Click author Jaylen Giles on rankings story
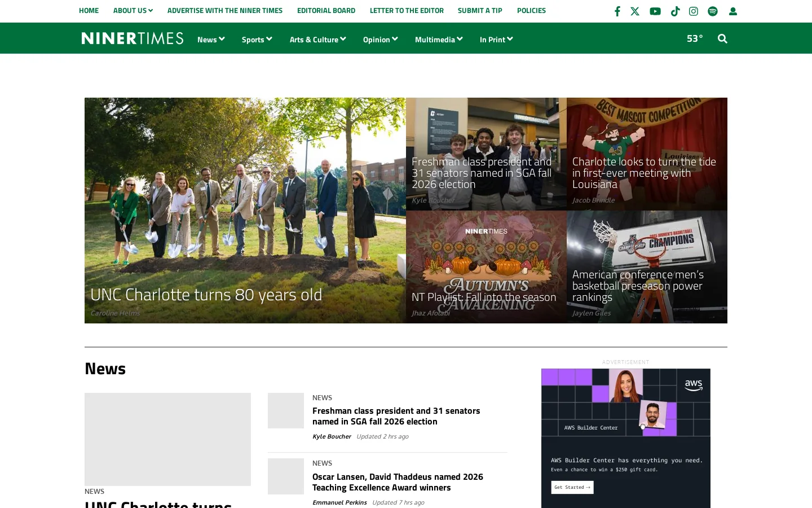 click(592, 313)
